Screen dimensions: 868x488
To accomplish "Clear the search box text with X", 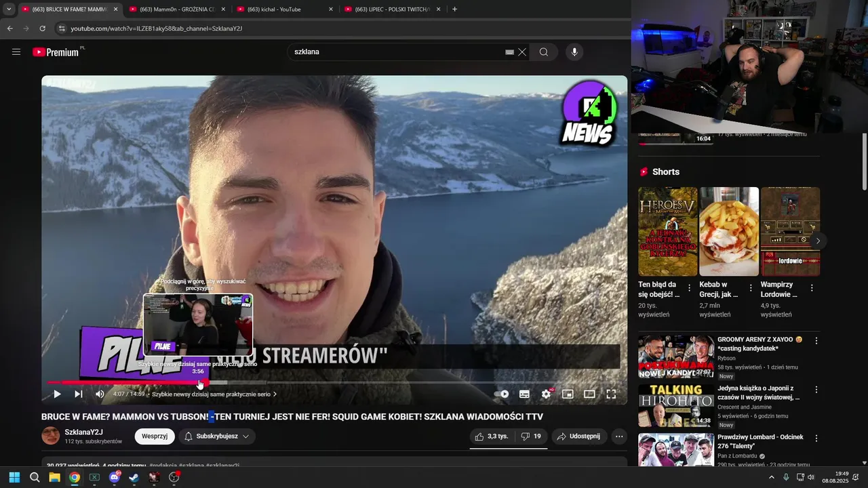I will [x=522, y=52].
